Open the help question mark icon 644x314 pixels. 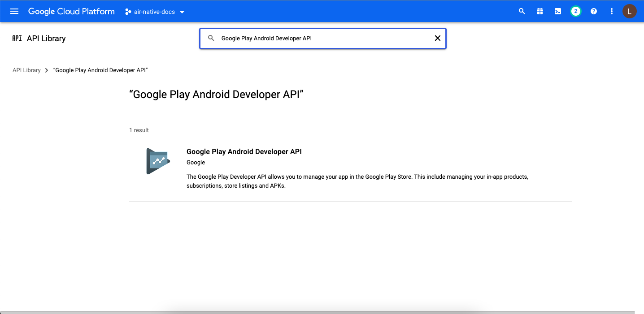(594, 11)
